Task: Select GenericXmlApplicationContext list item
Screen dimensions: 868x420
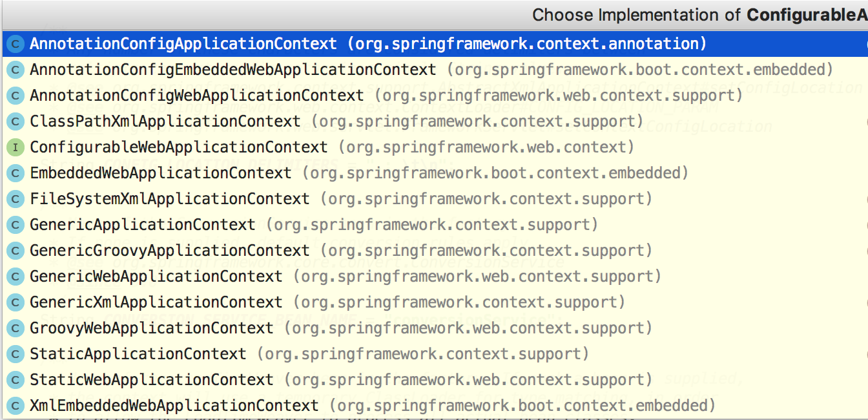Action: pyautogui.click(x=156, y=302)
